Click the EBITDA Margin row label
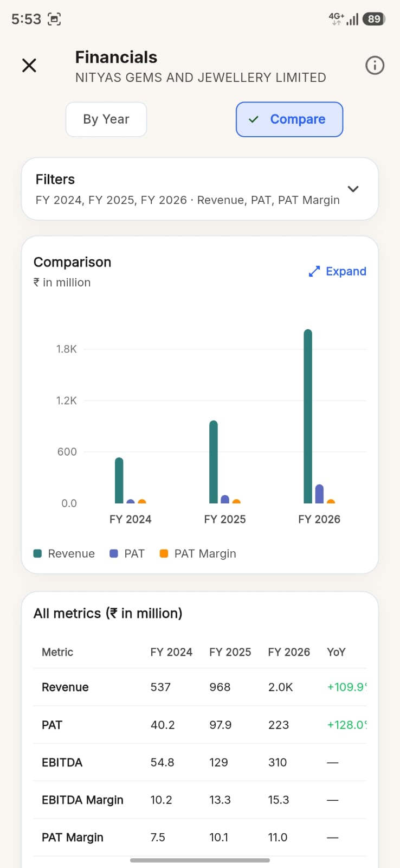The width and height of the screenshot is (400, 868). pos(82,800)
